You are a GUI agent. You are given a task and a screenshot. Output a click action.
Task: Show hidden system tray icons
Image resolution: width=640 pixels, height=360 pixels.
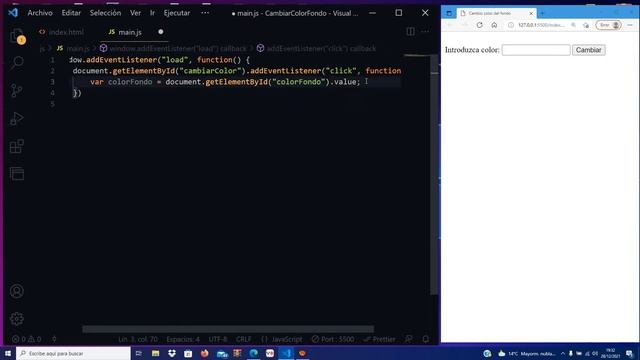click(562, 353)
